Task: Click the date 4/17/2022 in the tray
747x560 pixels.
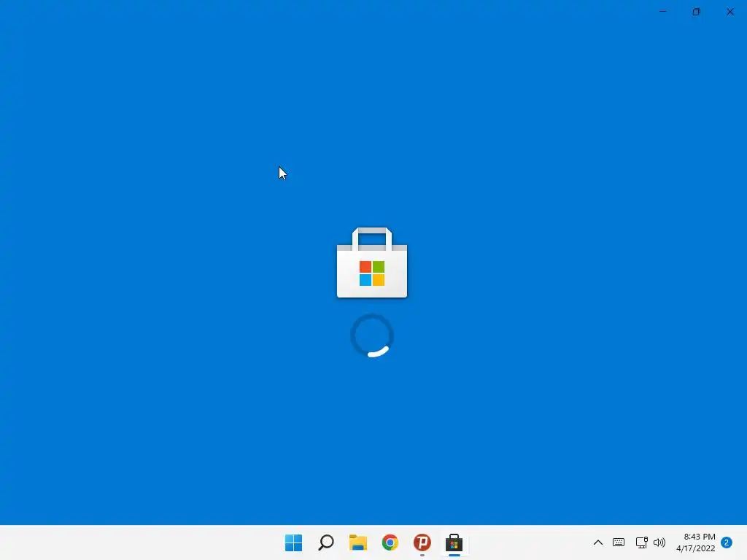Action: [695, 548]
